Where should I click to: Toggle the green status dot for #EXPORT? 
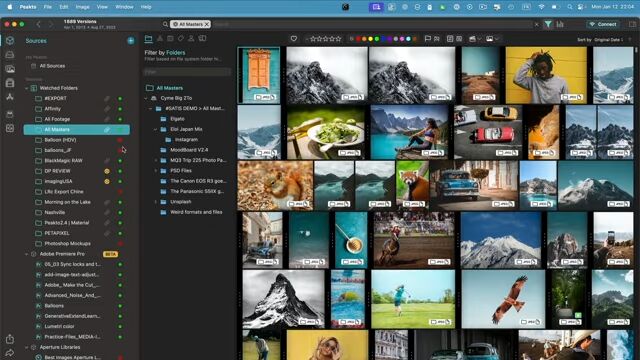pyautogui.click(x=120, y=99)
